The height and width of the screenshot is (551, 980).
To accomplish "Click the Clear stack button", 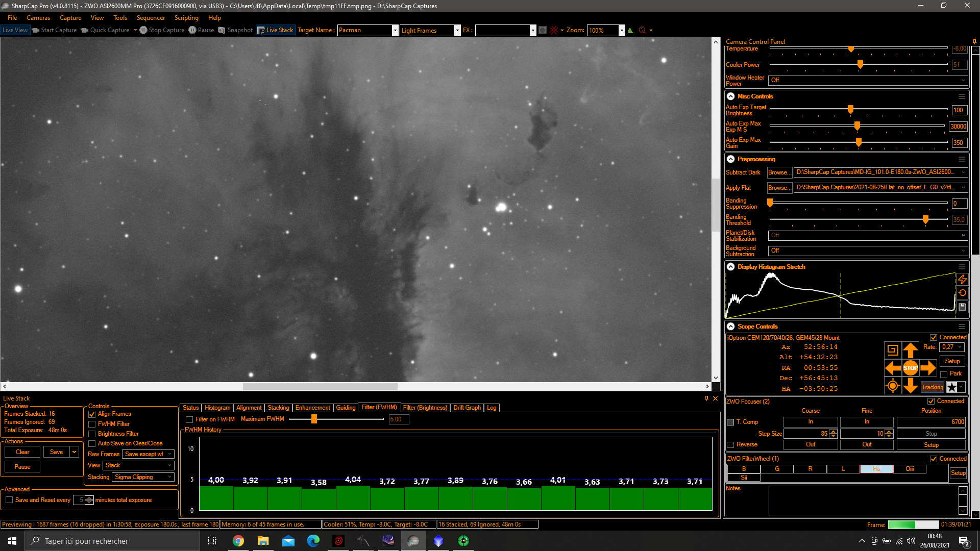I will tap(22, 452).
